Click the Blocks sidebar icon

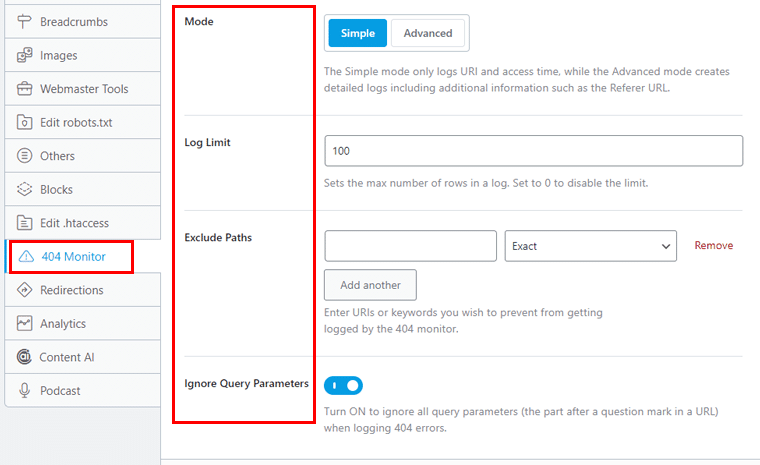pyautogui.click(x=25, y=190)
